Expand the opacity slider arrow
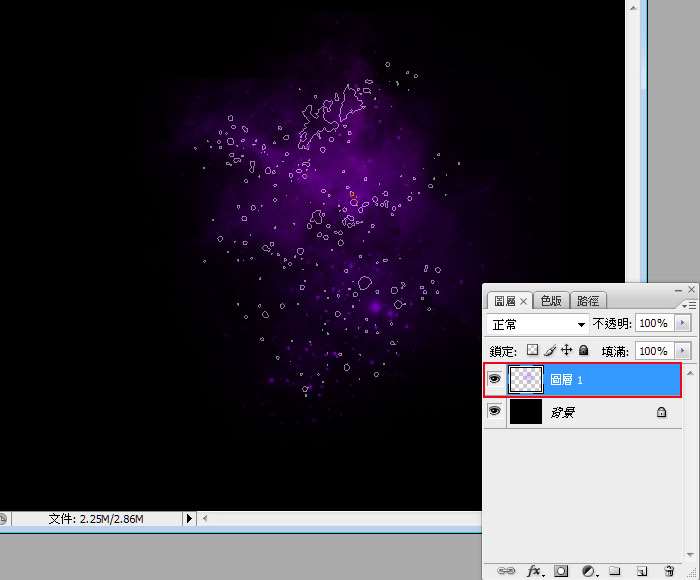The width and height of the screenshot is (700, 580). pyautogui.click(x=682, y=323)
